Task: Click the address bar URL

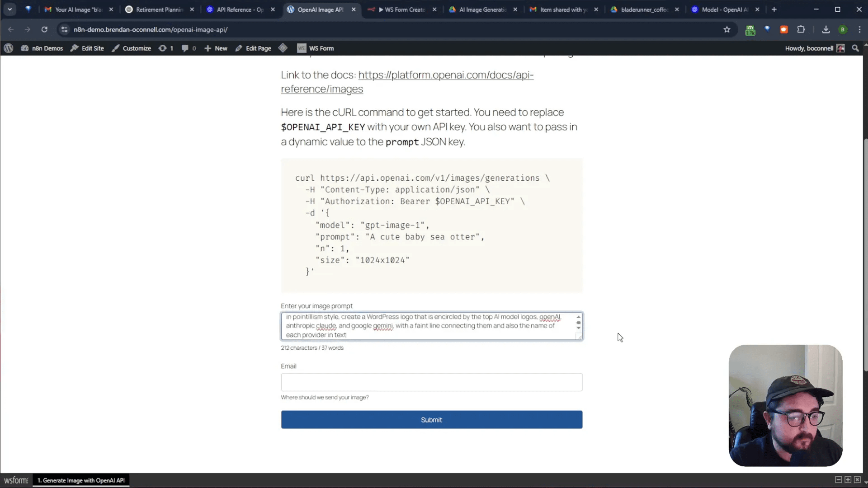Action: [x=151, y=29]
